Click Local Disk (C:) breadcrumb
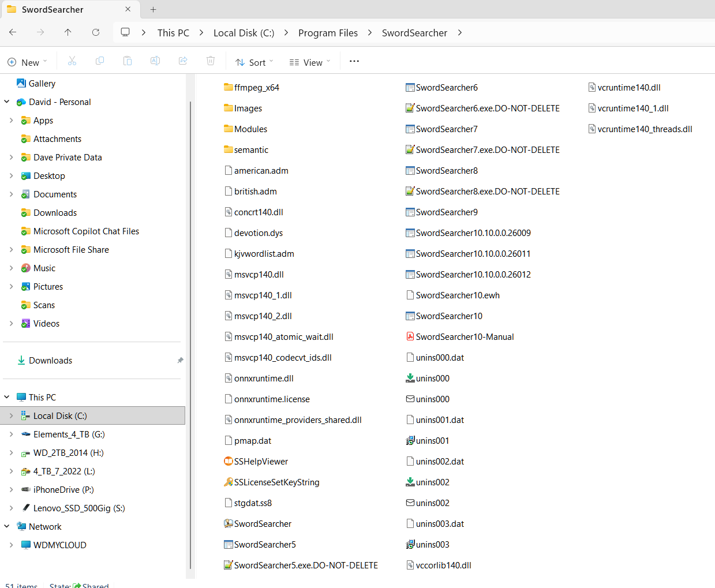 pos(244,33)
